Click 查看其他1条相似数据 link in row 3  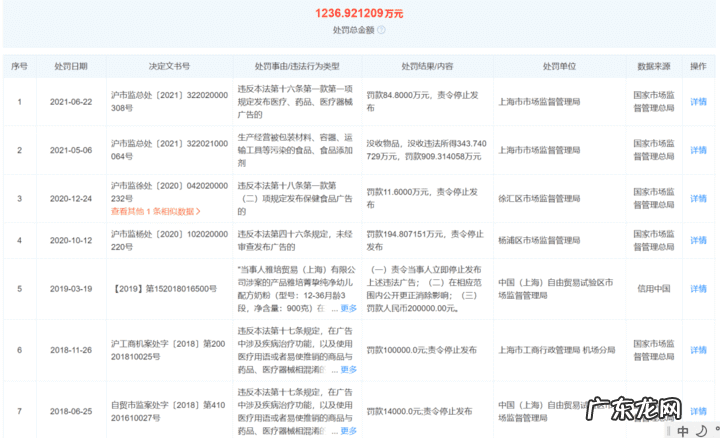156,211
